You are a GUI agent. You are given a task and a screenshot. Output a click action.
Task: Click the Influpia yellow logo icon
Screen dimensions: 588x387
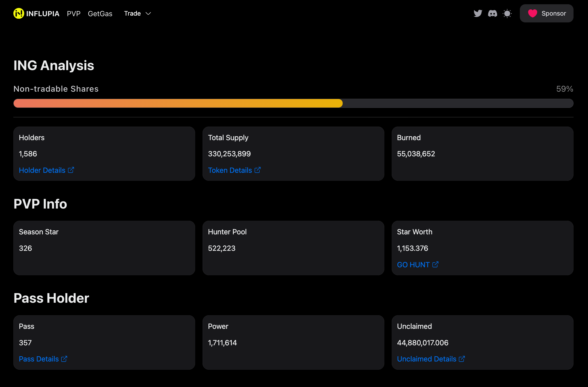(19, 13)
